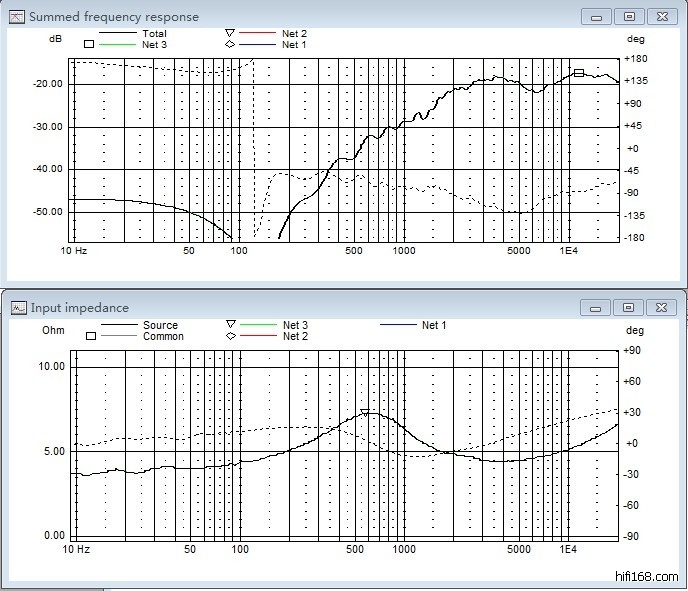Viewport: 688px width, 591px height.
Task: Select the Net 1 legend entry in the impedance window
Action: [x=433, y=325]
